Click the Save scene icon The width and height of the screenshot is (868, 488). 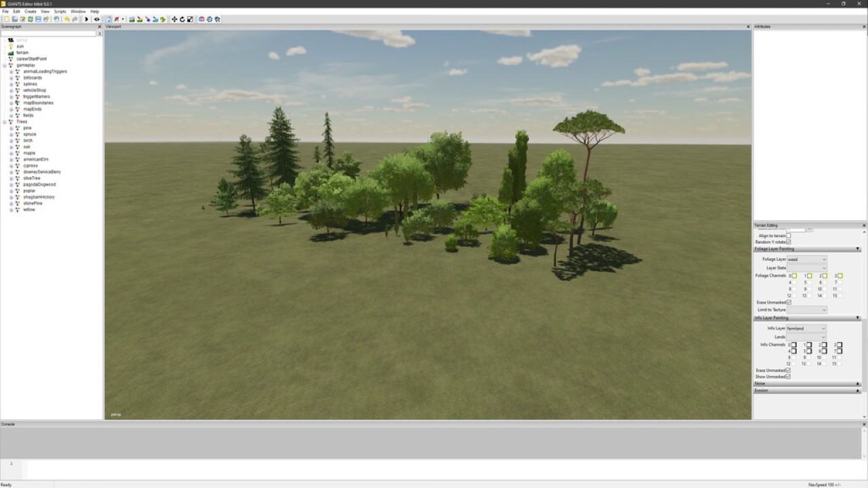39,19
